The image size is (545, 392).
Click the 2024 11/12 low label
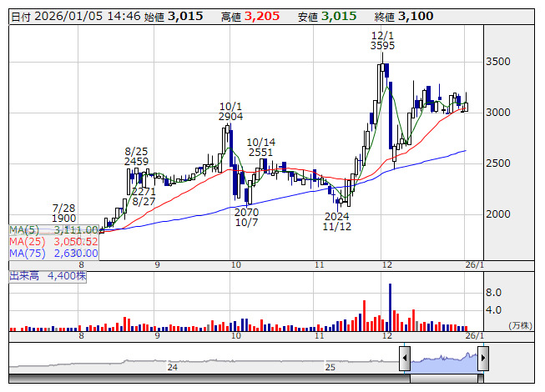337,222
